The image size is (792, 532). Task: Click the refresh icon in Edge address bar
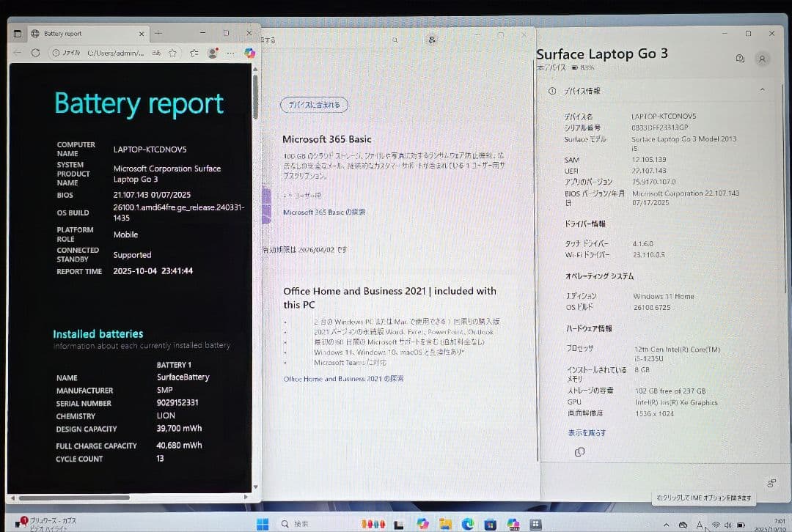point(35,53)
